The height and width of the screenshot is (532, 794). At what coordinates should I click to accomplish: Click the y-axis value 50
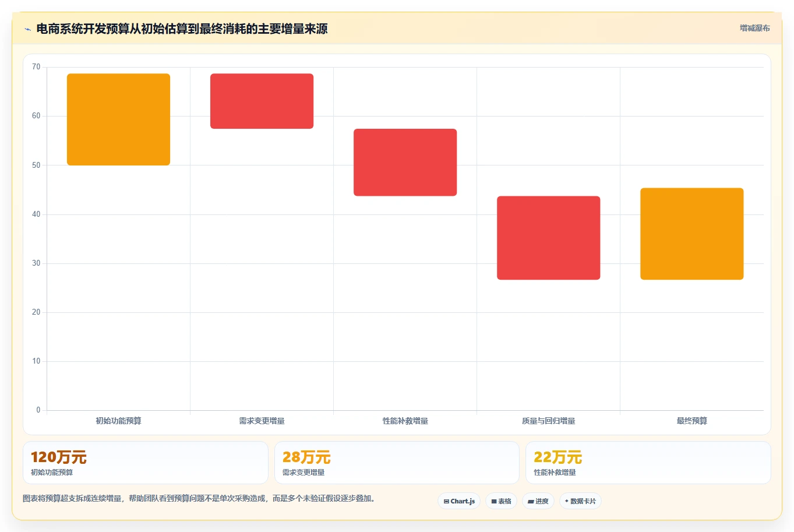[x=36, y=165]
